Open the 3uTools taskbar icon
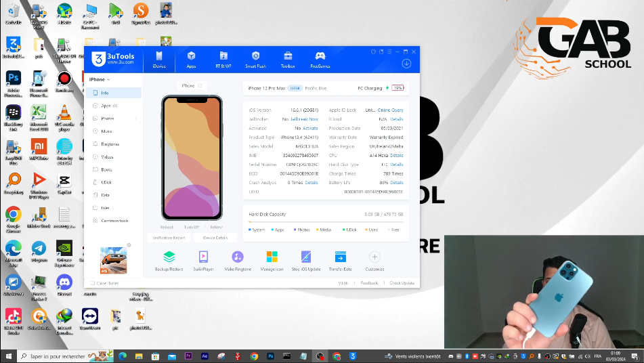This screenshot has height=363, width=644. [352, 356]
